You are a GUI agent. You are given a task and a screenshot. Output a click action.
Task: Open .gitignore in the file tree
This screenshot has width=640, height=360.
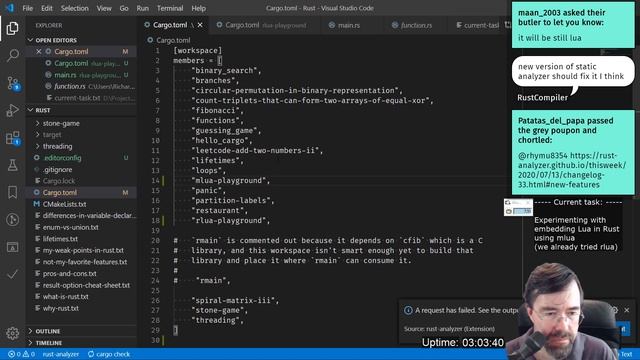click(58, 169)
